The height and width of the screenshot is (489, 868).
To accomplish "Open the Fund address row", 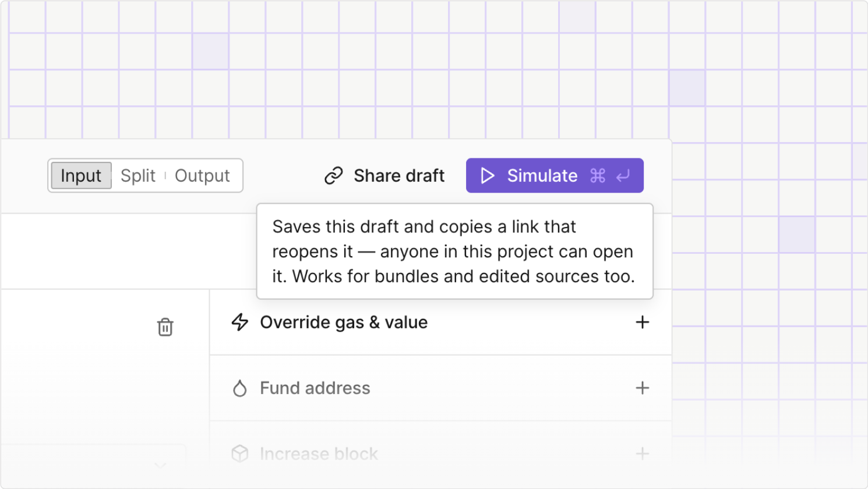I will tap(440, 388).
